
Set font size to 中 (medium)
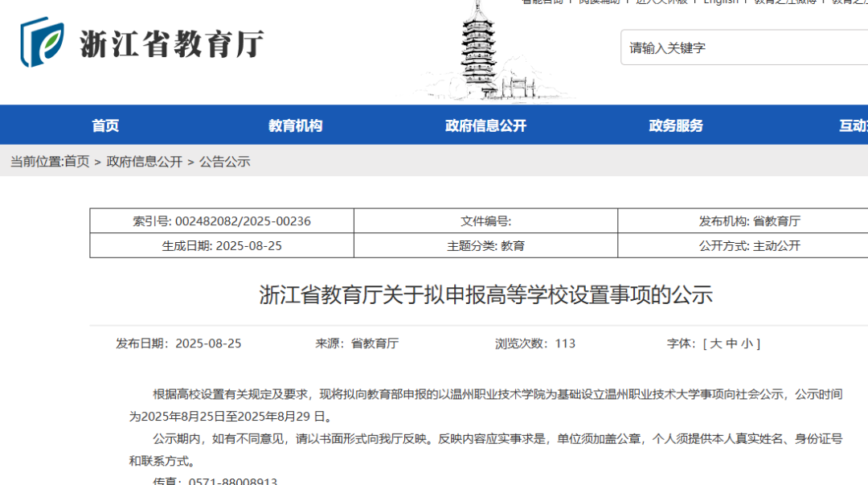(x=731, y=343)
